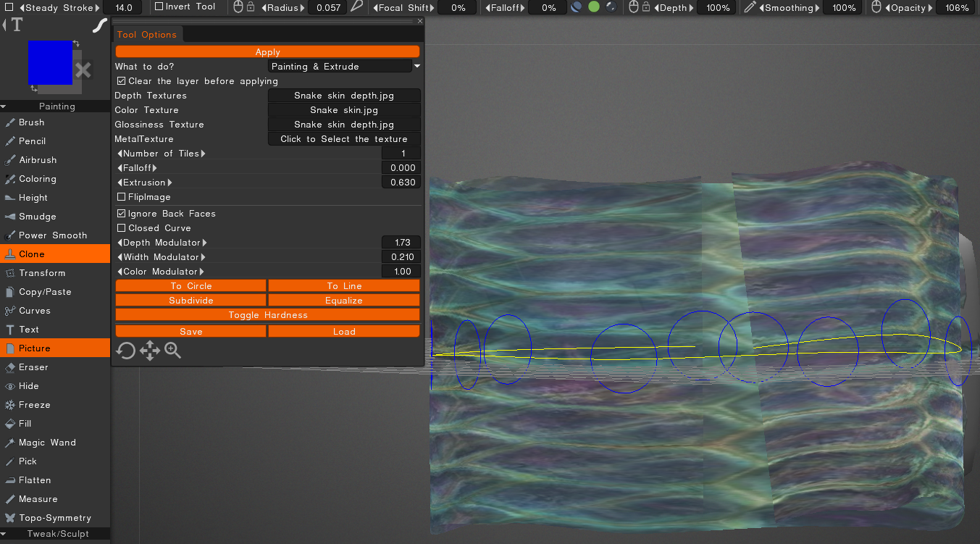Click the rotate icon in Tool Options
The width and height of the screenshot is (980, 544).
click(126, 351)
